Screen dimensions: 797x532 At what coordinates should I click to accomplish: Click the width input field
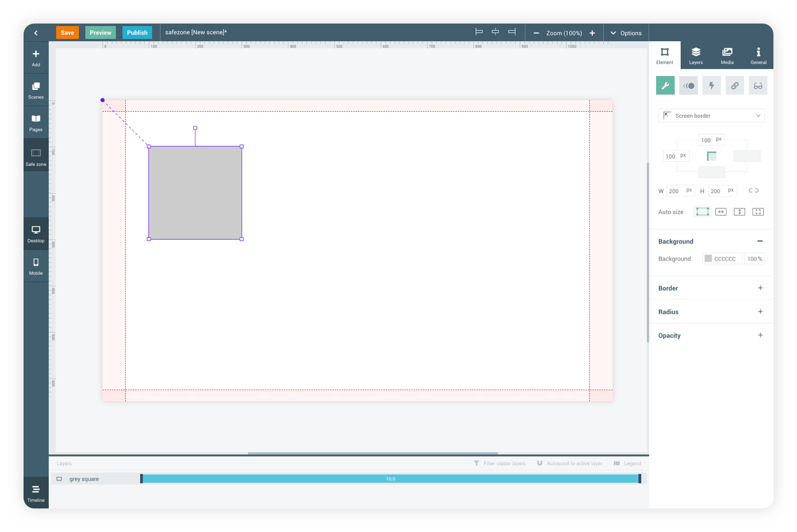676,191
